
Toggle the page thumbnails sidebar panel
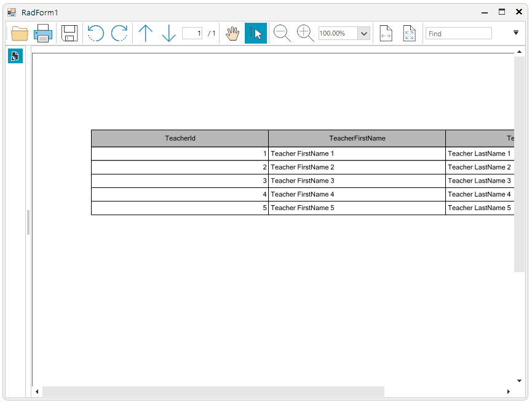point(15,56)
